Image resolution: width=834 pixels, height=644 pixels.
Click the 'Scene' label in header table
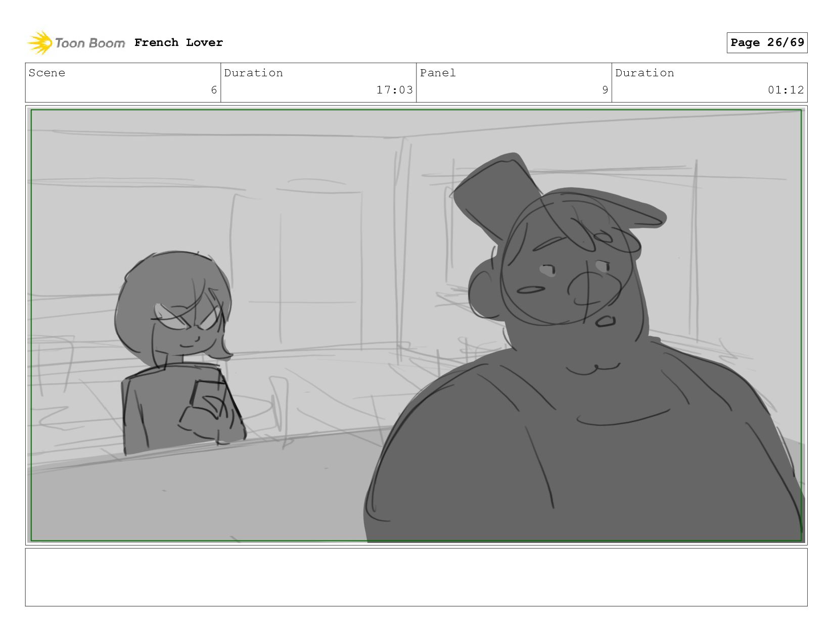47,73
